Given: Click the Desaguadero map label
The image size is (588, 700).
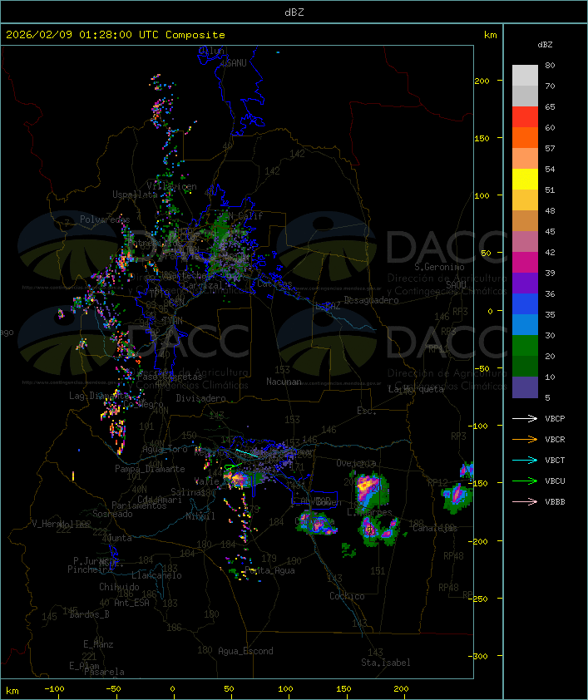Looking at the screenshot, I should (x=372, y=300).
